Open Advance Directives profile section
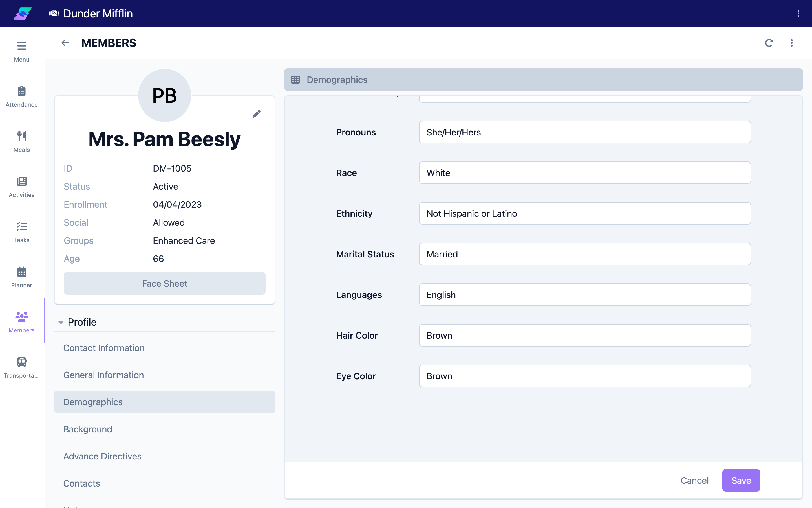 click(164, 456)
